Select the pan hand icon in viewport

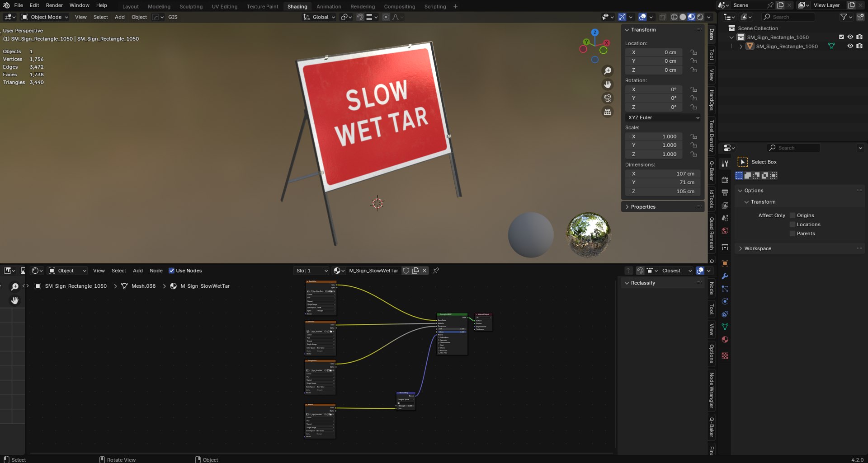608,84
